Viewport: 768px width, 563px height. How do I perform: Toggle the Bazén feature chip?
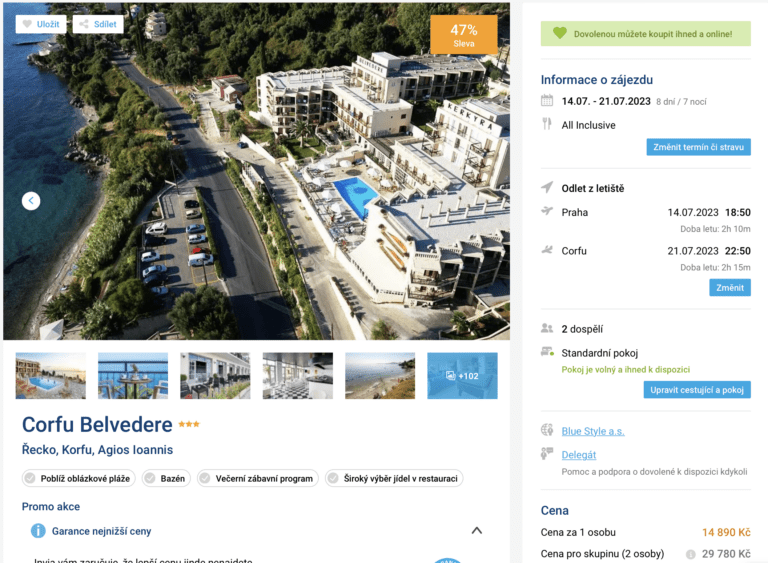coord(166,478)
